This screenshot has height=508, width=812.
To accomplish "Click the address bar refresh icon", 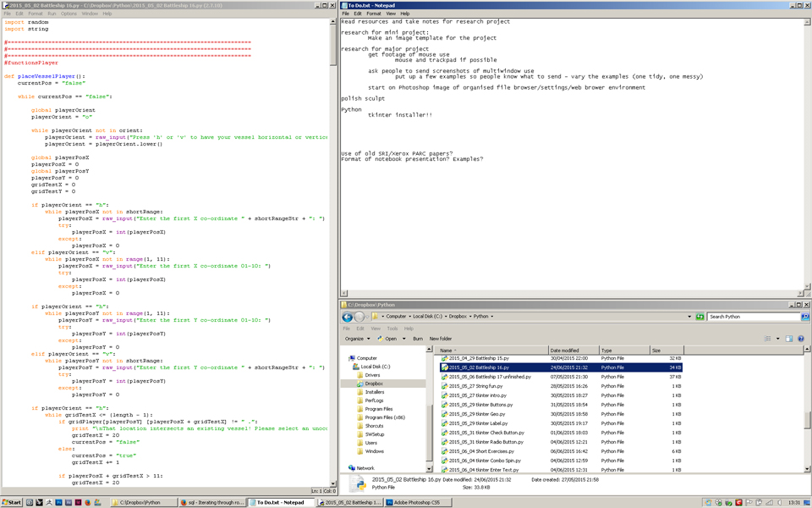I will [x=700, y=317].
